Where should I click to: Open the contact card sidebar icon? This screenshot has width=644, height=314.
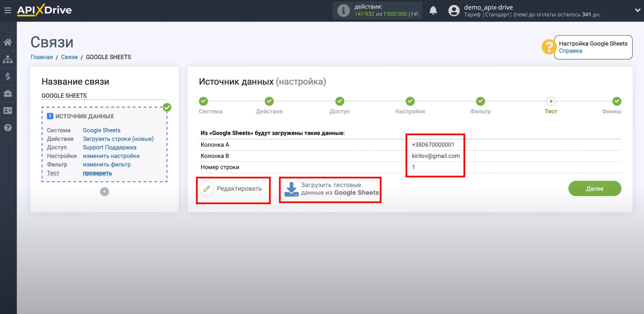(x=8, y=110)
